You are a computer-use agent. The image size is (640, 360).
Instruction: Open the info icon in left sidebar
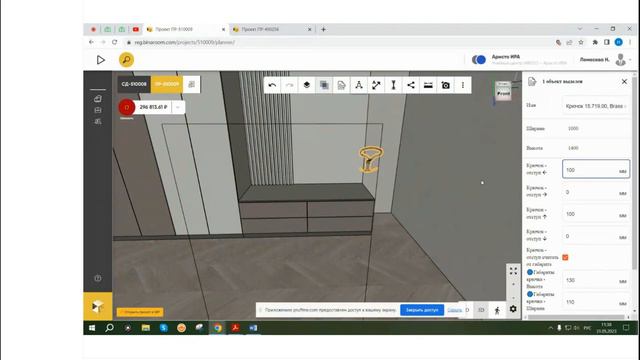click(x=98, y=278)
